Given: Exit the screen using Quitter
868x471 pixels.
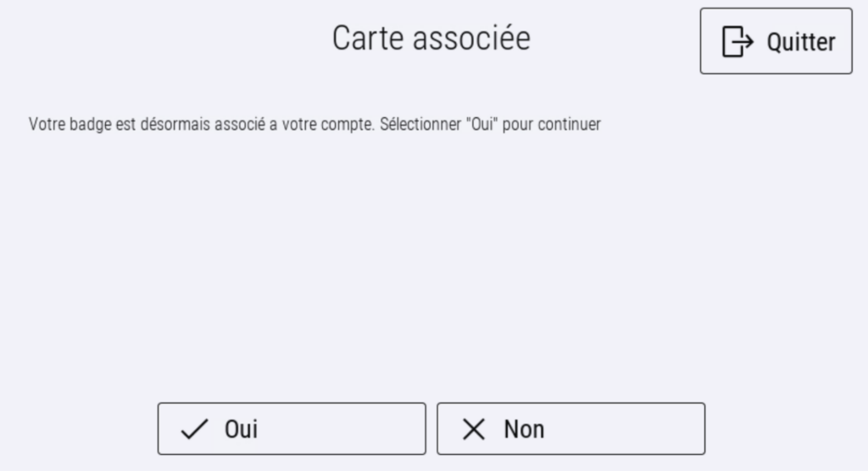Looking at the screenshot, I should [x=776, y=42].
